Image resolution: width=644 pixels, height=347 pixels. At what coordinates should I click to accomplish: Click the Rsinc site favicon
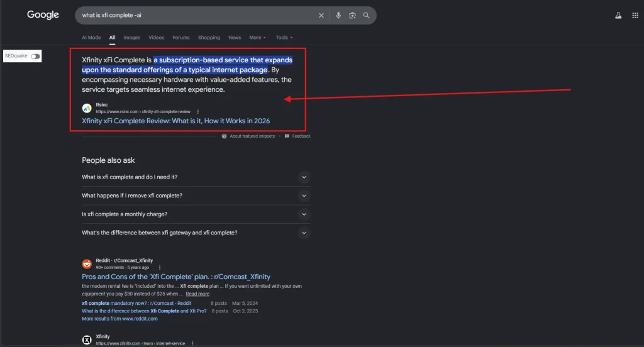point(87,108)
